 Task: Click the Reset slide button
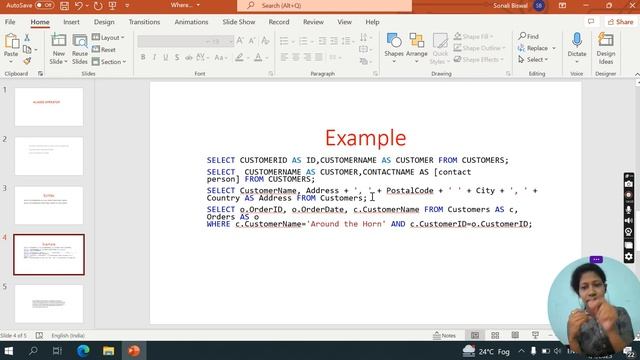104,49
